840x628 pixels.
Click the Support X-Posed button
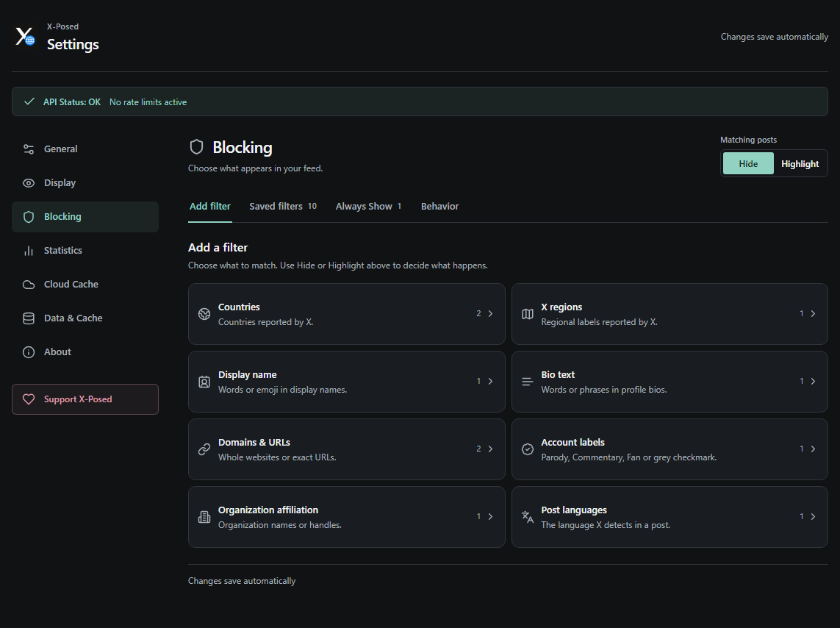coord(85,399)
